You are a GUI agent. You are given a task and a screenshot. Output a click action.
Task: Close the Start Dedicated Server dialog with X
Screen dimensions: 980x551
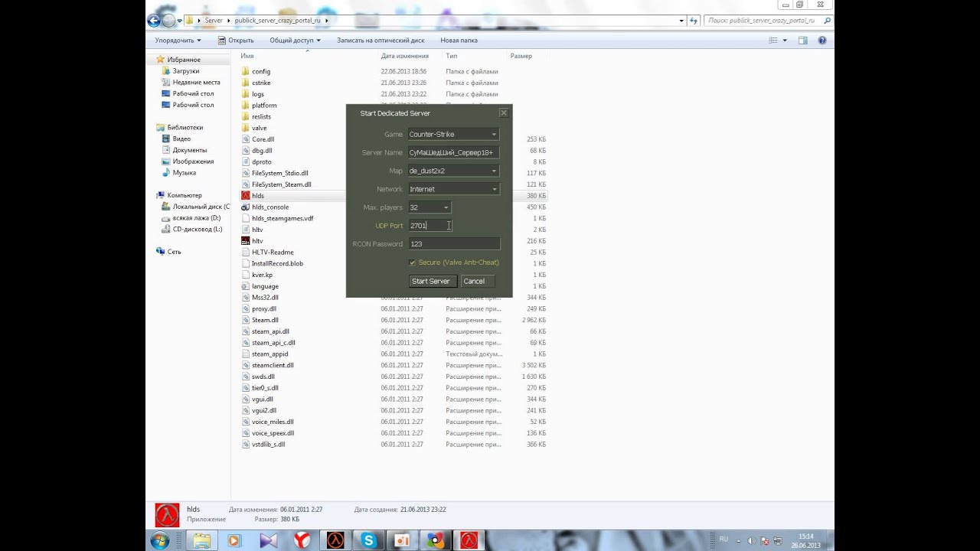click(x=503, y=112)
